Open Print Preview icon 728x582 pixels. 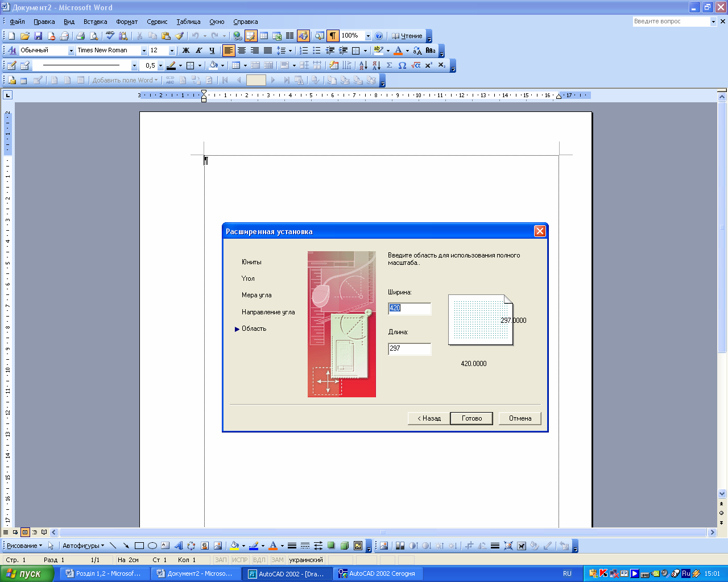pos(94,36)
